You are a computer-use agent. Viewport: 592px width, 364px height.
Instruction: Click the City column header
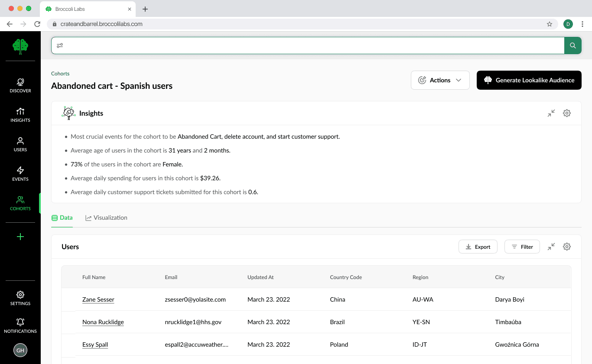coord(500,277)
